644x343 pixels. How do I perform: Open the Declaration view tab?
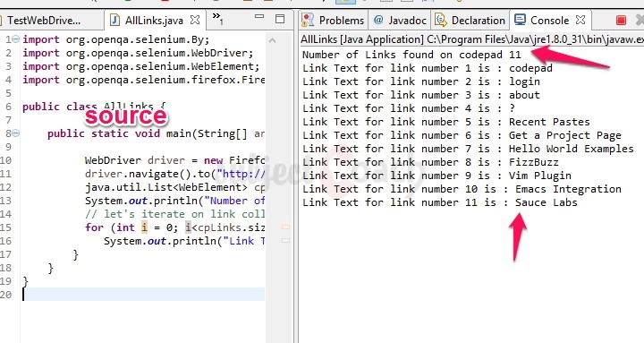click(x=470, y=21)
